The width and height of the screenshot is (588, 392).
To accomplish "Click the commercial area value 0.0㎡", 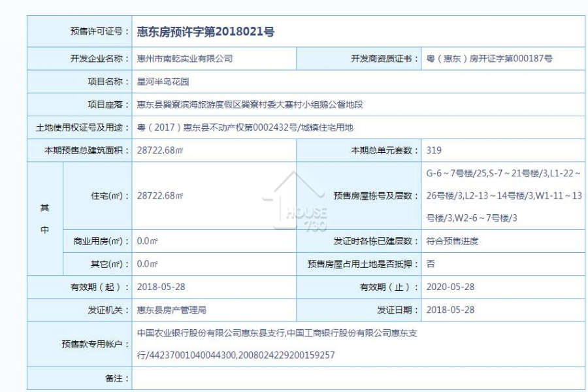I will coord(147,241).
